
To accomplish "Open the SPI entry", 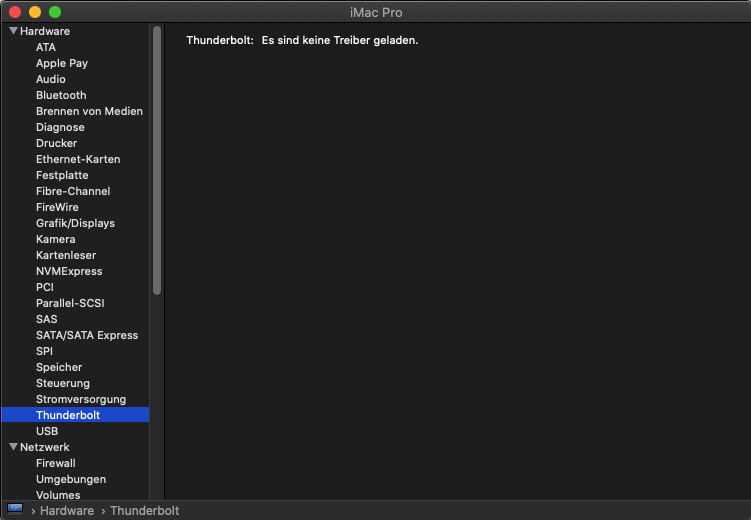I will tap(45, 351).
